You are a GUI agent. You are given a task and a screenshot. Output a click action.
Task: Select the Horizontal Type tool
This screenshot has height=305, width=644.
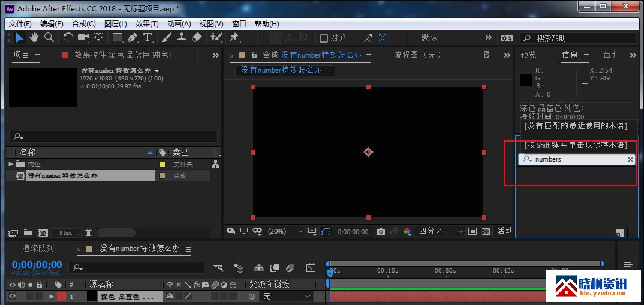coord(148,38)
